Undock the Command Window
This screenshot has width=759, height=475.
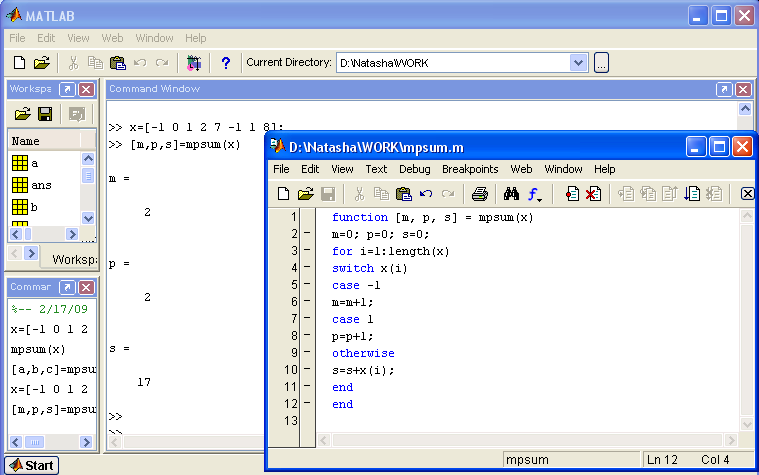[724, 90]
